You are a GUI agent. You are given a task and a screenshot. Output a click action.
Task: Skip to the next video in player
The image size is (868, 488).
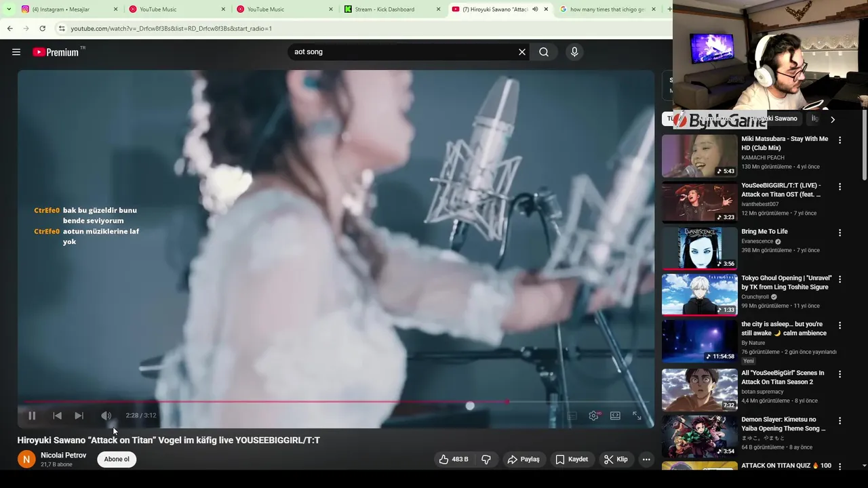79,415
